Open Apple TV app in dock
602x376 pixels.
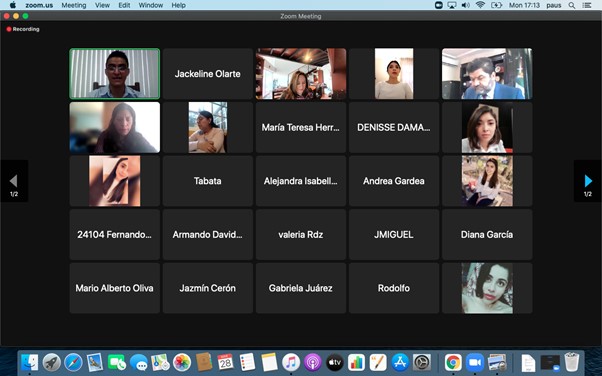point(334,362)
